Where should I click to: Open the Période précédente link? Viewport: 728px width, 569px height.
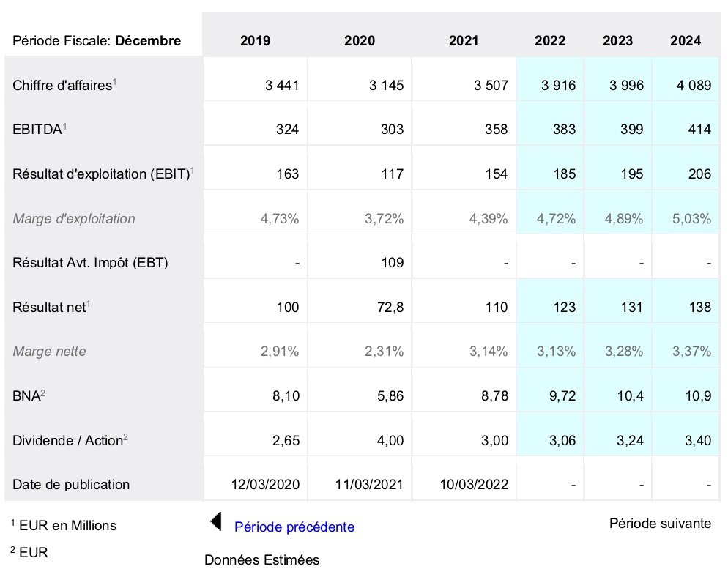(294, 527)
